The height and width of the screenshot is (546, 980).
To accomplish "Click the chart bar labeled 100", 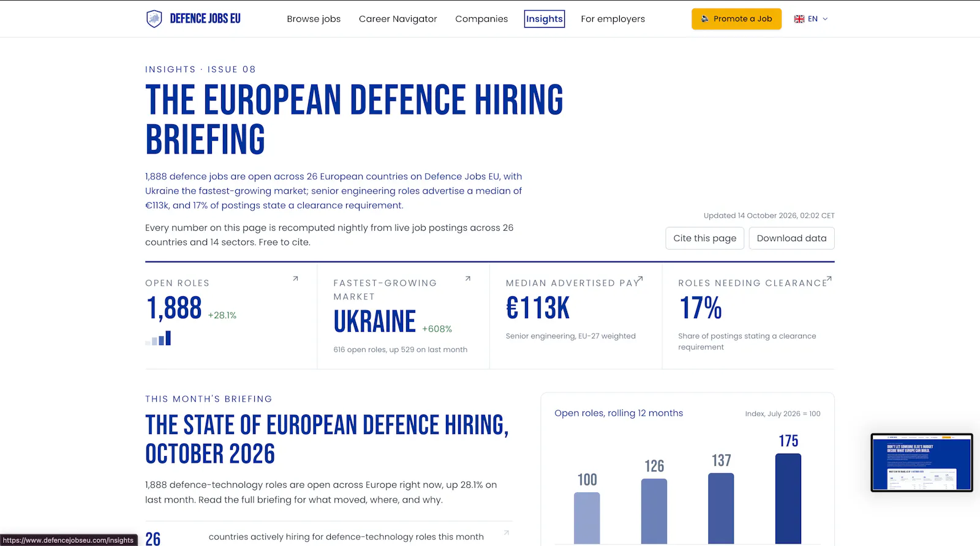I will tap(587, 518).
